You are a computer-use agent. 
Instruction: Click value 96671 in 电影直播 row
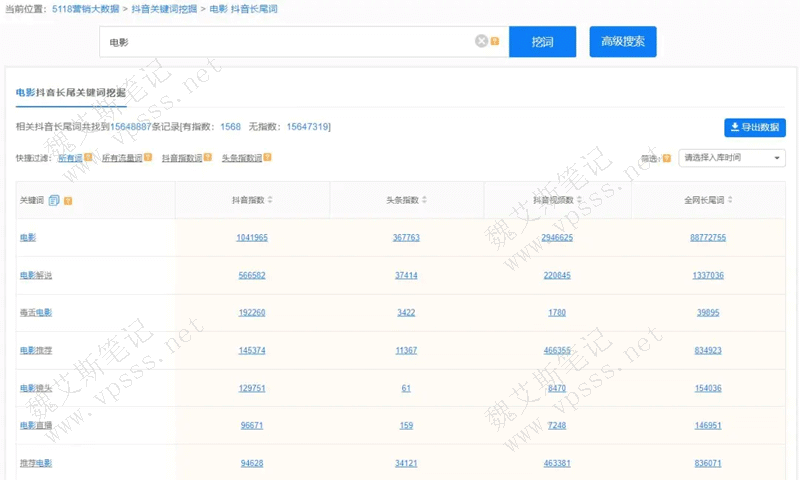(252, 425)
